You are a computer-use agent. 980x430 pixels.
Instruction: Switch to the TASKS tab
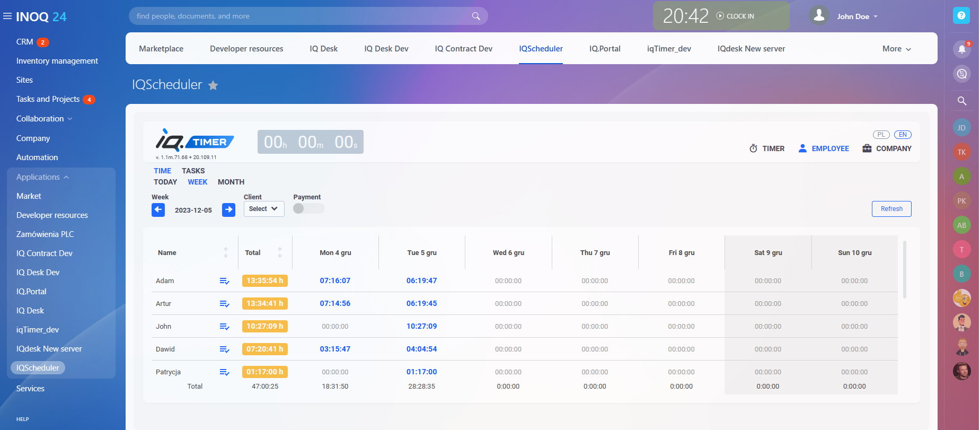(x=193, y=171)
